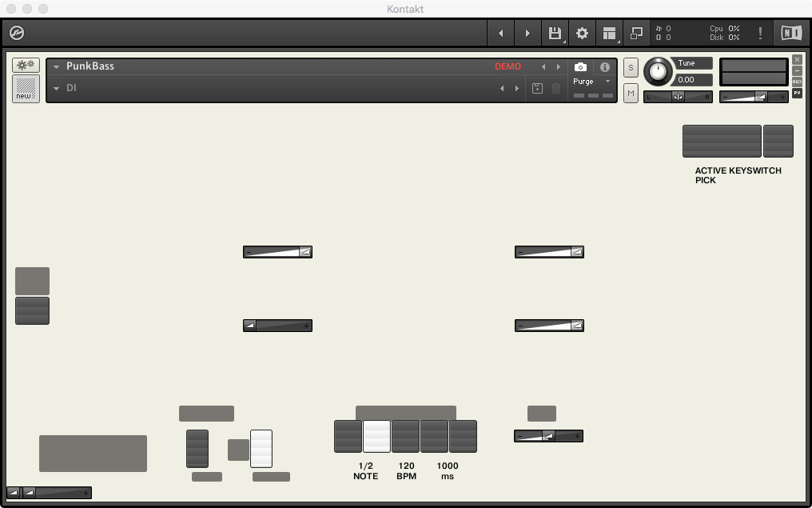
Task: Open the snapshot view with the camera icon
Action: (580, 67)
